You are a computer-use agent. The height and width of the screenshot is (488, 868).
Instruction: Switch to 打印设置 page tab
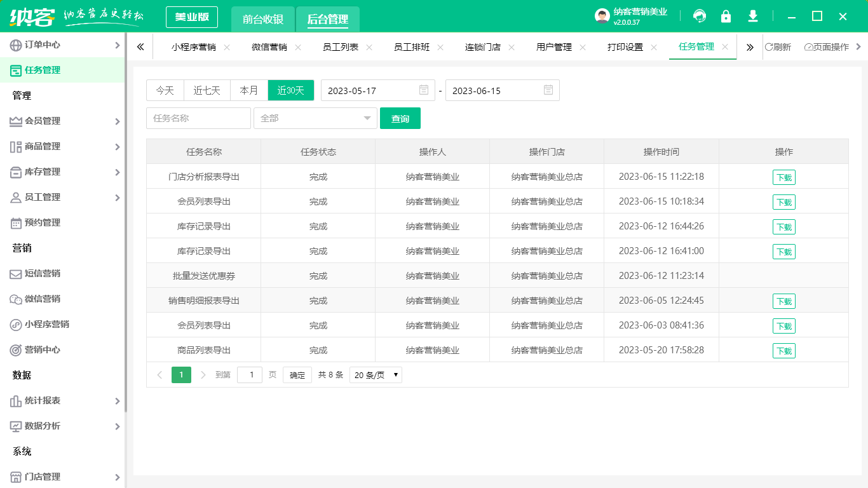coord(625,47)
